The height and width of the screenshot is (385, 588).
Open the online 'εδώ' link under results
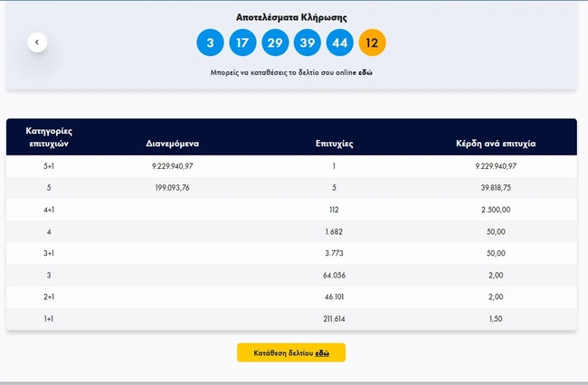coord(365,71)
